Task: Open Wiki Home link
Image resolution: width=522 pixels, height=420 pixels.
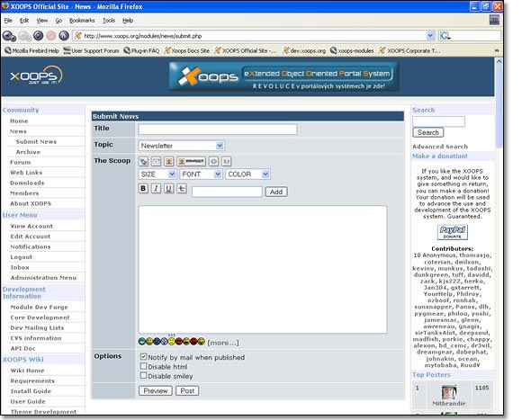Action: (27, 371)
